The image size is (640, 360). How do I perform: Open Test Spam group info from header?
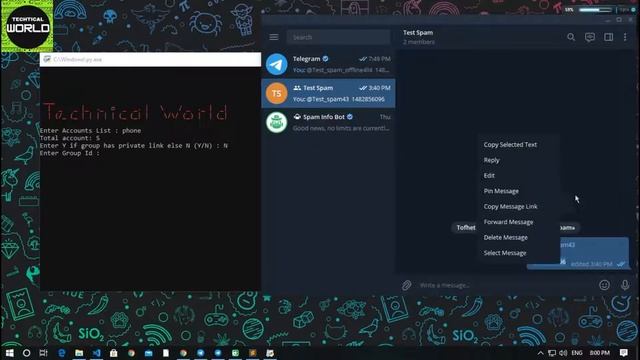[418, 37]
